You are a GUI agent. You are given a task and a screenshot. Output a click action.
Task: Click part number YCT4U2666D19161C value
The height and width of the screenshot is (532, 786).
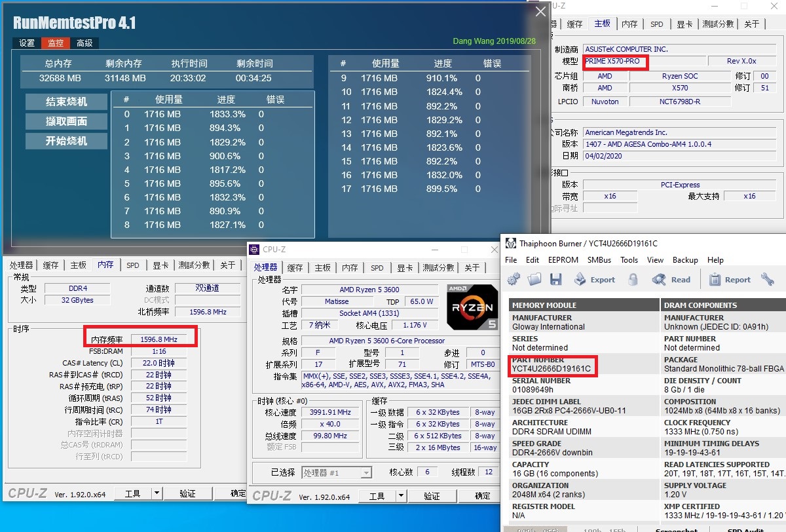pyautogui.click(x=552, y=369)
